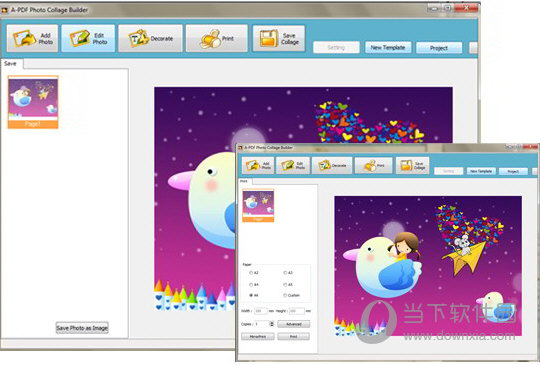Screen dimensions: 540x365
Task: Click the Copies number field
Action: tap(261, 324)
